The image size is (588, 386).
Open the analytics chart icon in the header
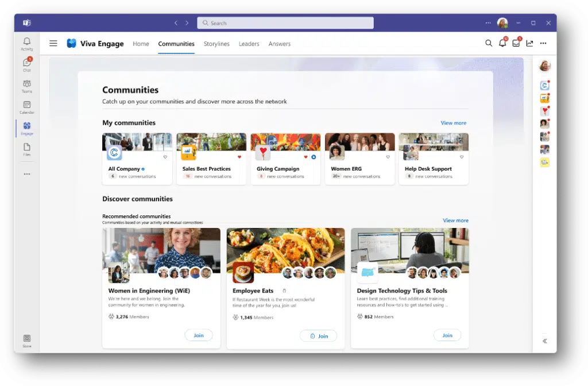point(529,43)
